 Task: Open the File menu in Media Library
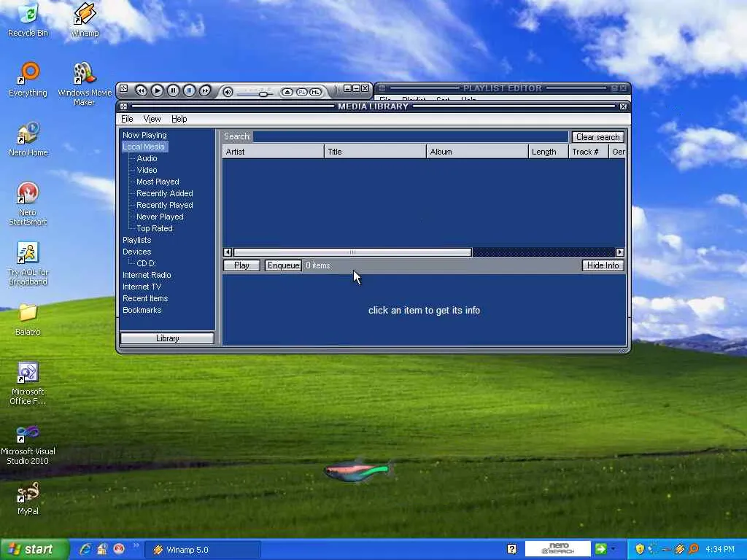(x=127, y=119)
